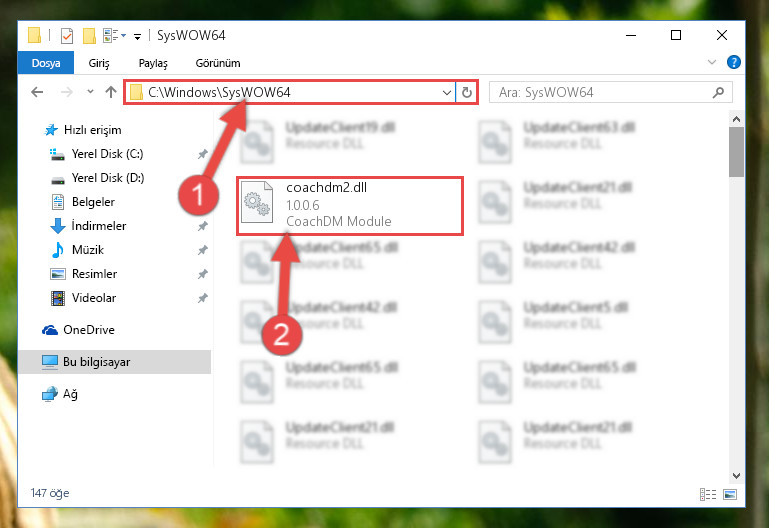Image resolution: width=769 pixels, height=528 pixels.
Task: Switch to details view icon in status bar
Action: (x=708, y=494)
